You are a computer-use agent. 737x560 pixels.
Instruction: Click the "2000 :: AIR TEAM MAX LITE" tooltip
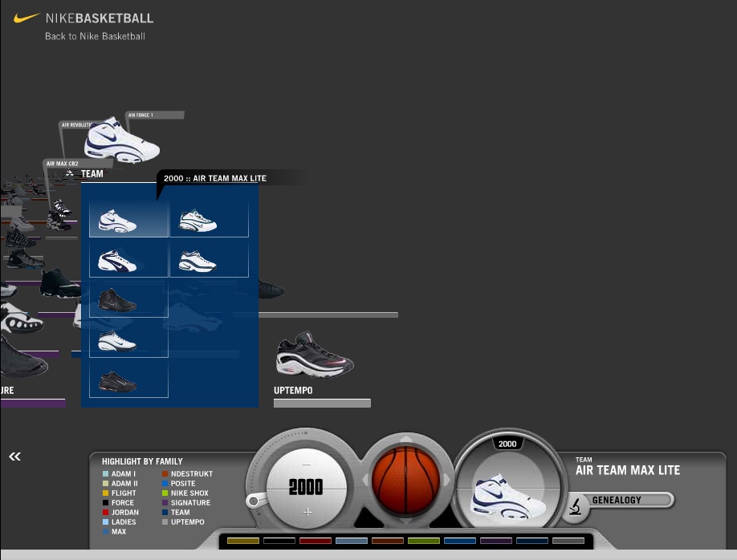pyautogui.click(x=215, y=179)
